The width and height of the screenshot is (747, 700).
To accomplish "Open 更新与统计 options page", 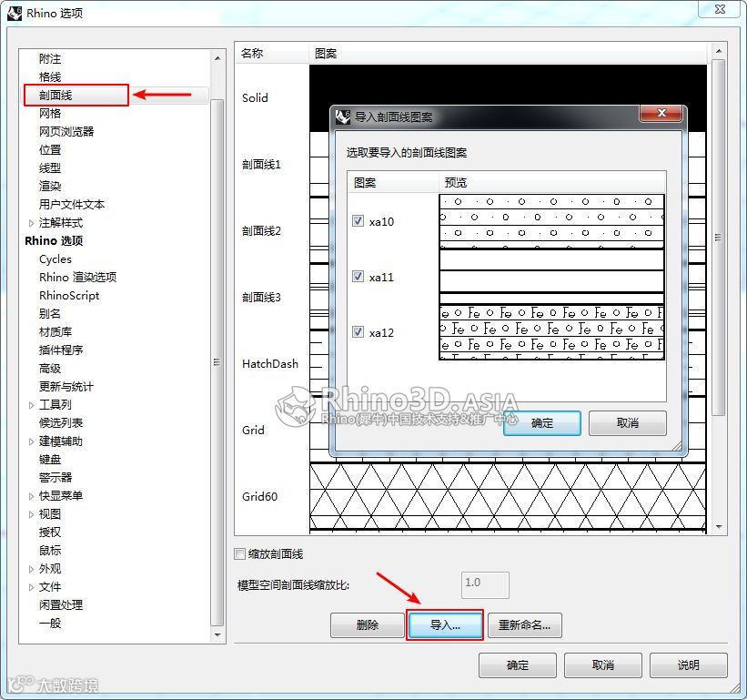I will [66, 386].
